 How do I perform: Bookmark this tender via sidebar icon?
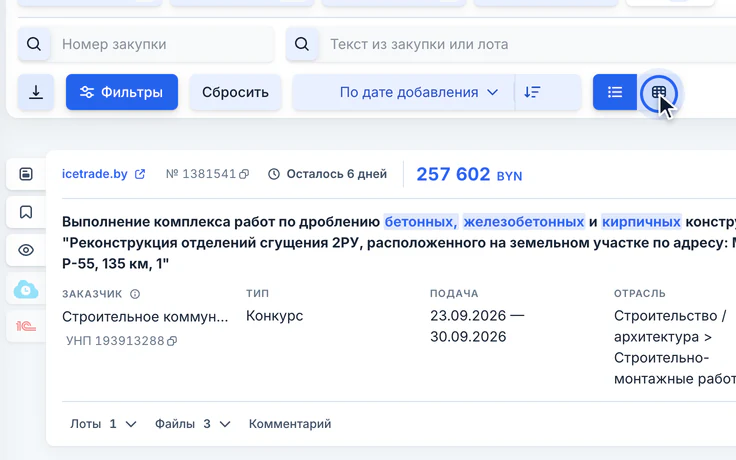[26, 212]
